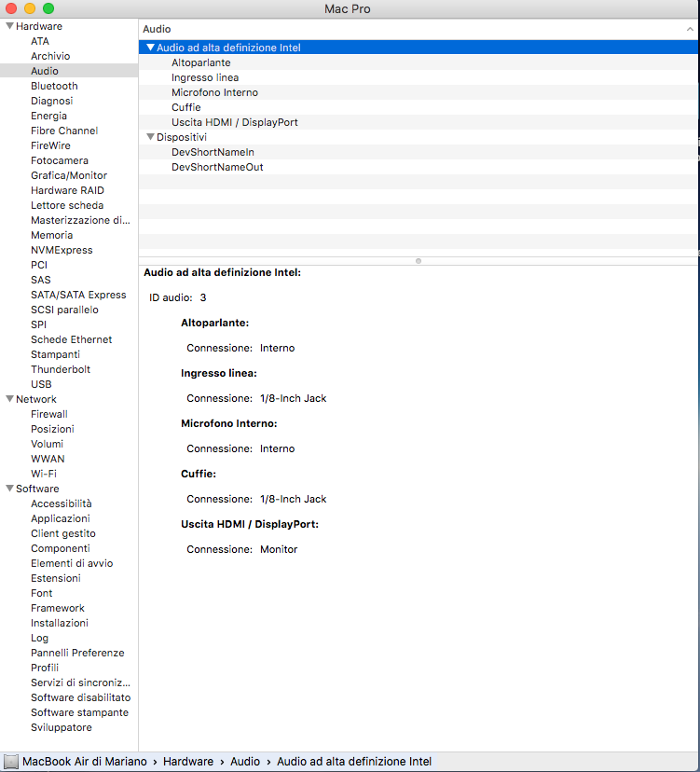Image resolution: width=700 pixels, height=772 pixels.
Task: Select the Altoparlante audio row
Action: 200,62
